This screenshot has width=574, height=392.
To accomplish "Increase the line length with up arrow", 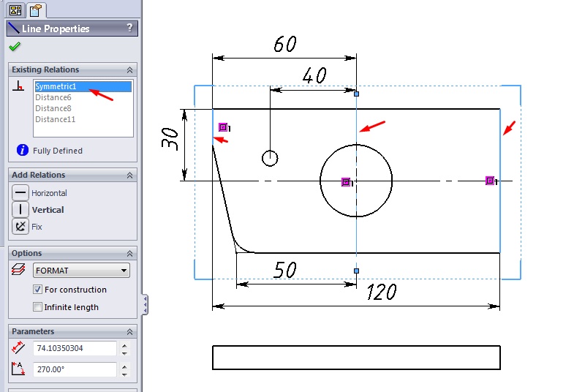I will pos(124,345).
